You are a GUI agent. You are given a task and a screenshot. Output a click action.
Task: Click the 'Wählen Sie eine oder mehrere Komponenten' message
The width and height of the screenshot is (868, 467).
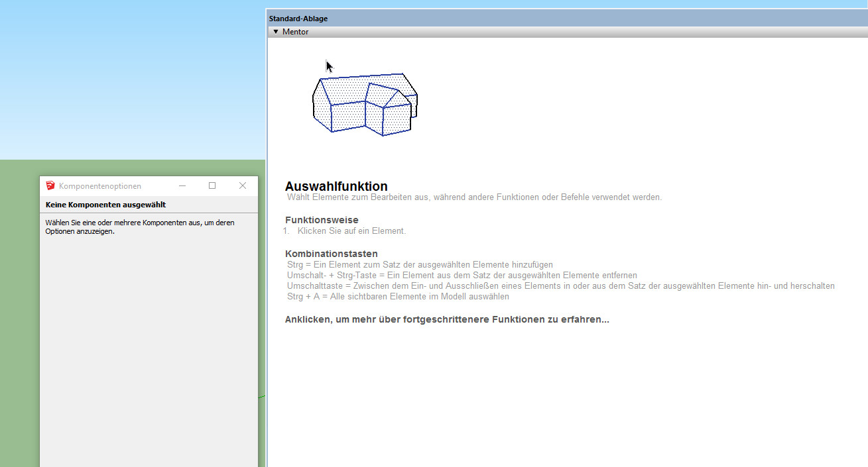click(139, 227)
